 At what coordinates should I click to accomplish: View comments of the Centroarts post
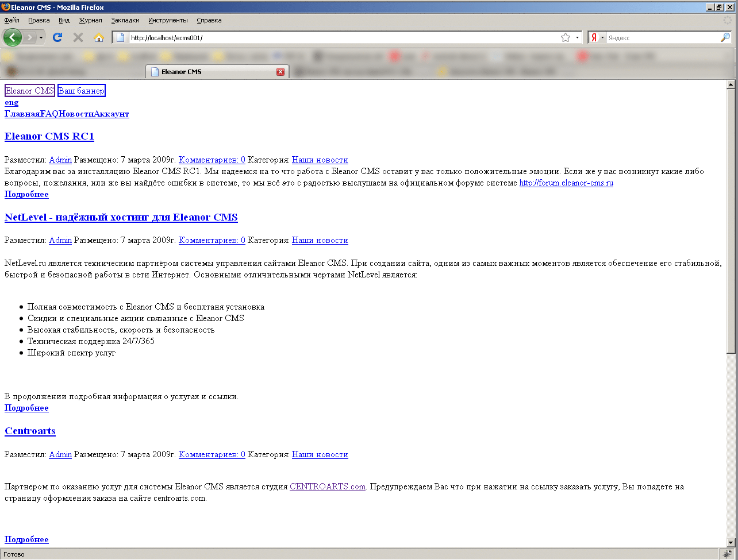[212, 454]
